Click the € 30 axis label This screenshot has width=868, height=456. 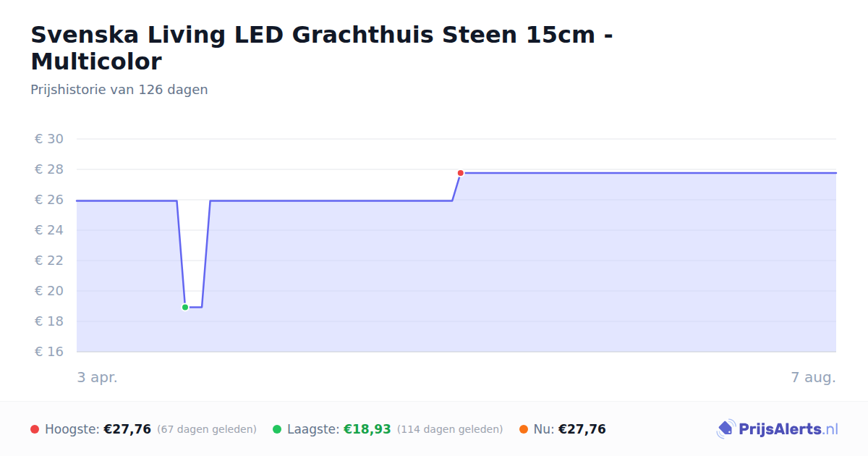50,139
